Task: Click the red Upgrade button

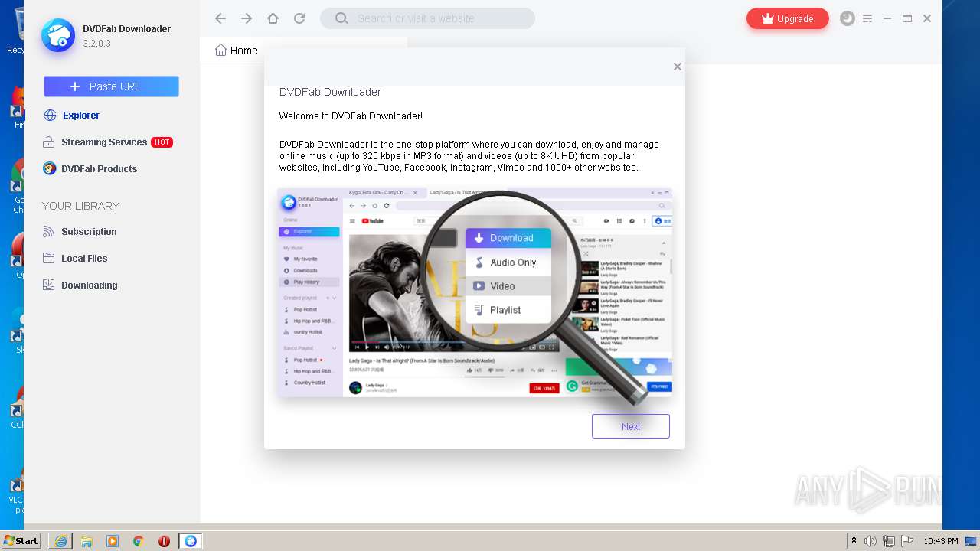Action: click(x=788, y=18)
